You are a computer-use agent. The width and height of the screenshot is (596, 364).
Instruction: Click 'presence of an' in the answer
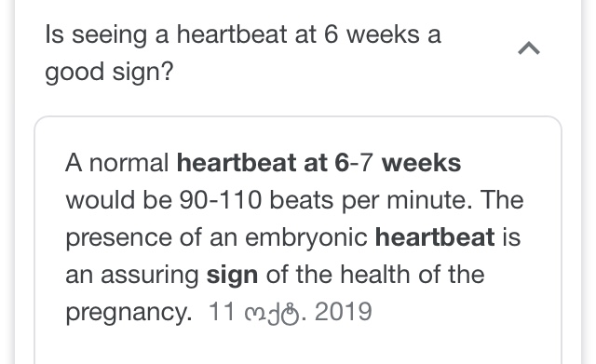pos(152,238)
